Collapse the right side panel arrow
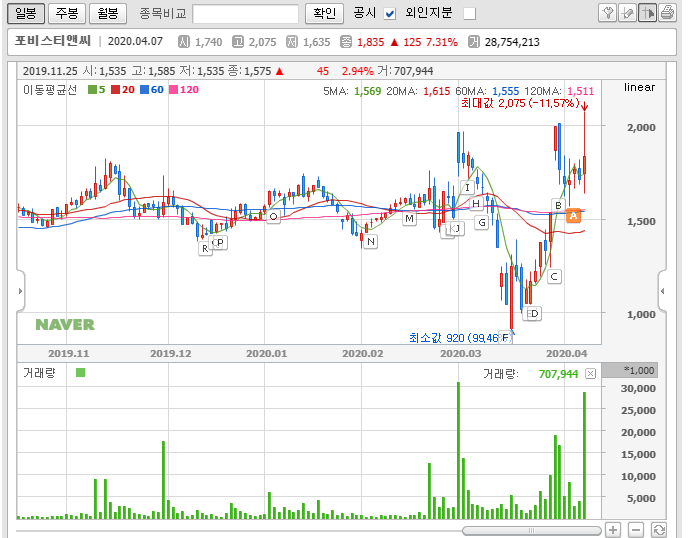The image size is (689, 538). pyautogui.click(x=662, y=291)
